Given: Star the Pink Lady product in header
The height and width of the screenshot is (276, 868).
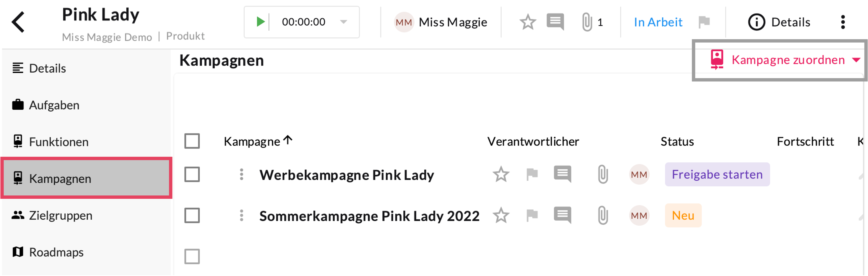Looking at the screenshot, I should tap(527, 22).
